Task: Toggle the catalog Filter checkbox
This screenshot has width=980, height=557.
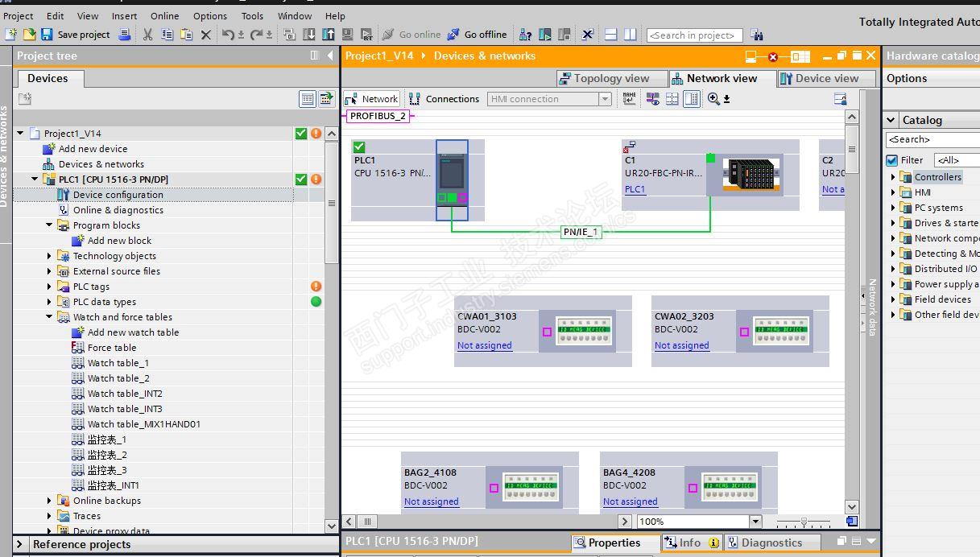Action: click(x=892, y=160)
